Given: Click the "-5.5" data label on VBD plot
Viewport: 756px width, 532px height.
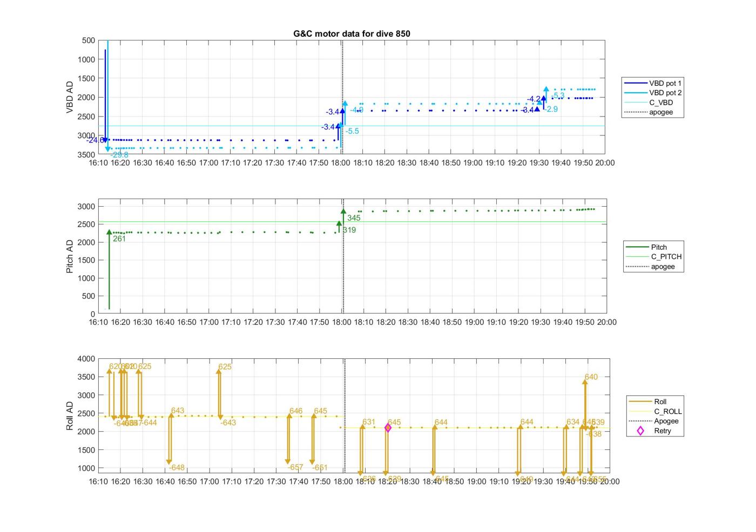Looking at the screenshot, I should click(352, 131).
